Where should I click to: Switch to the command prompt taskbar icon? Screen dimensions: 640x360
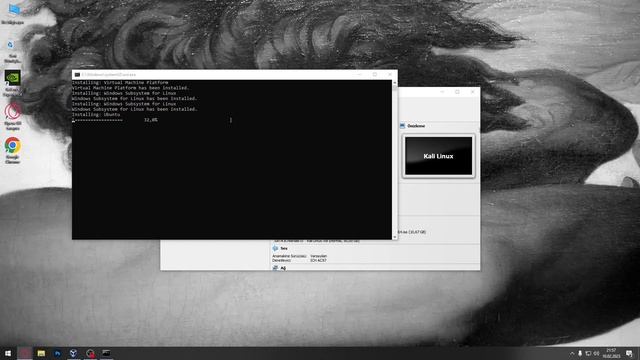tap(106, 353)
